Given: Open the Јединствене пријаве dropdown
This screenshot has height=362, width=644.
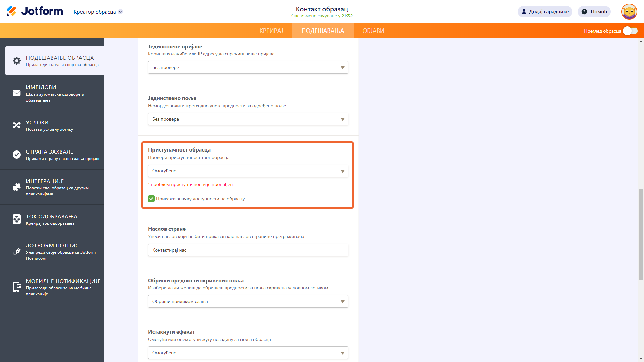Looking at the screenshot, I should 248,67.
